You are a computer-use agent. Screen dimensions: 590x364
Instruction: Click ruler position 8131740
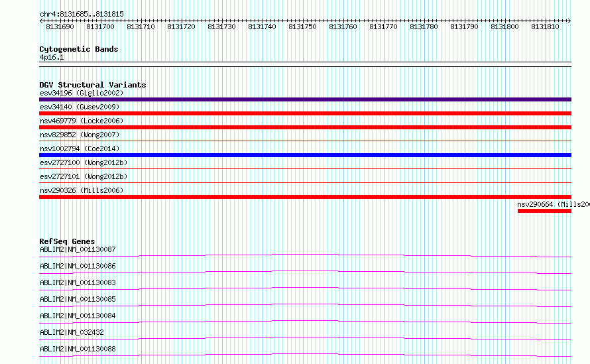coord(262,27)
